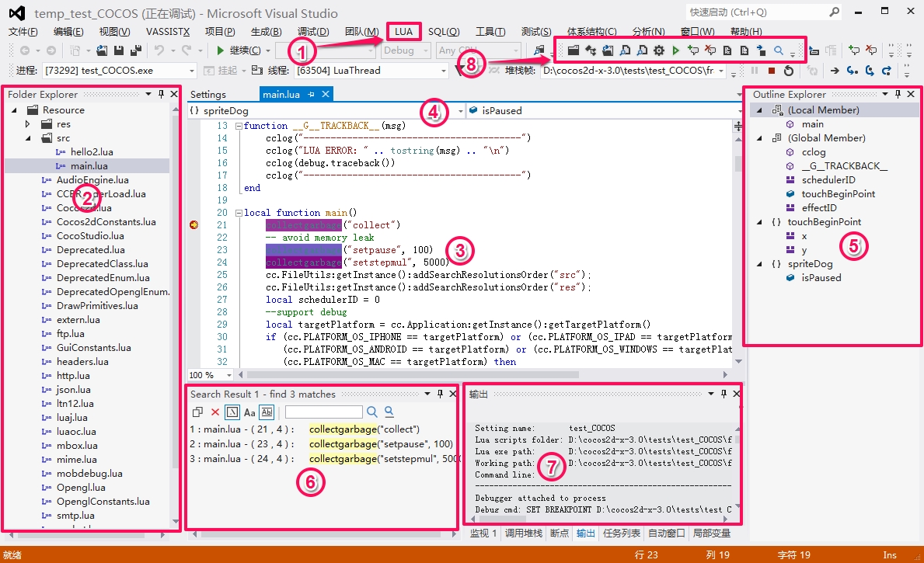Open the 任务列表 tab
Viewport: 924px width, 563px height.
click(621, 533)
